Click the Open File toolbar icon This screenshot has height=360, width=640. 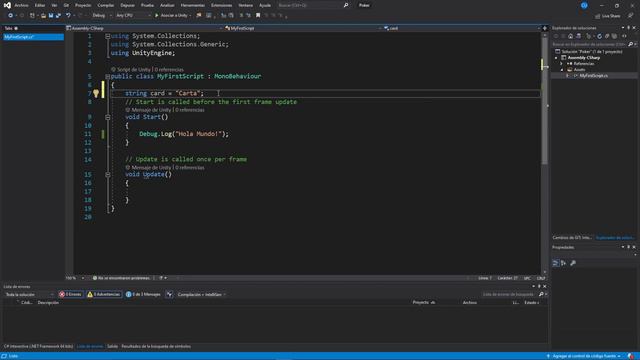click(x=43, y=16)
